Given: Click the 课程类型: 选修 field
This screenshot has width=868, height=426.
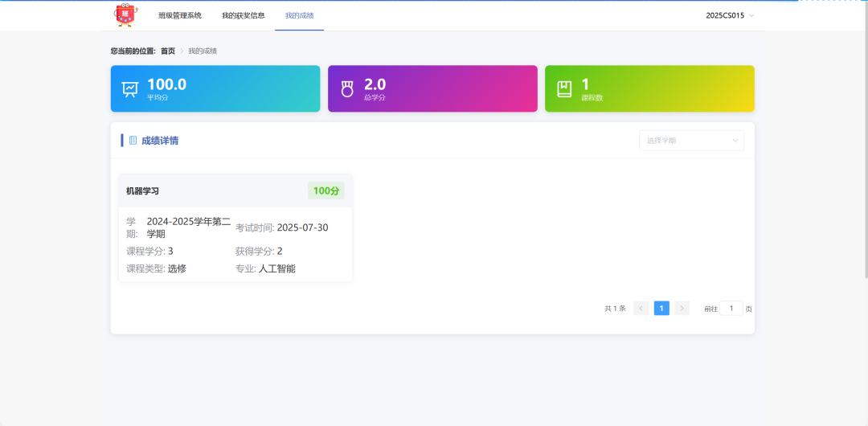Looking at the screenshot, I should (156, 268).
